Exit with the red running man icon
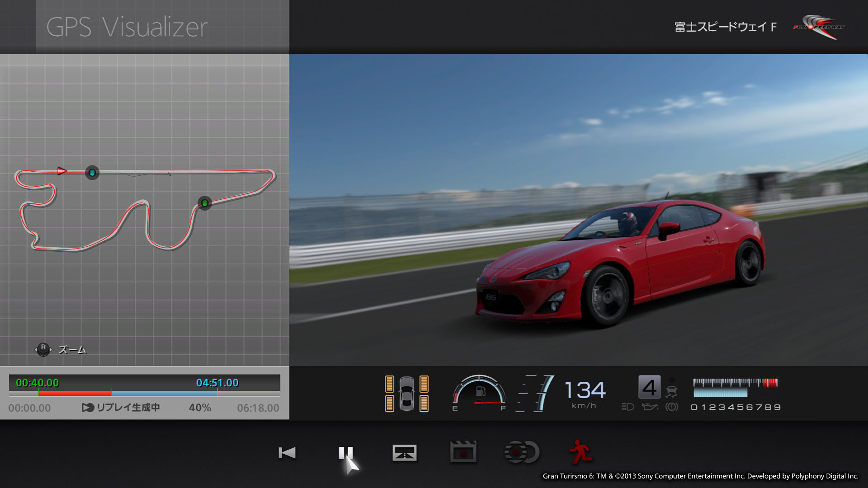This screenshot has width=868, height=488. point(580,452)
